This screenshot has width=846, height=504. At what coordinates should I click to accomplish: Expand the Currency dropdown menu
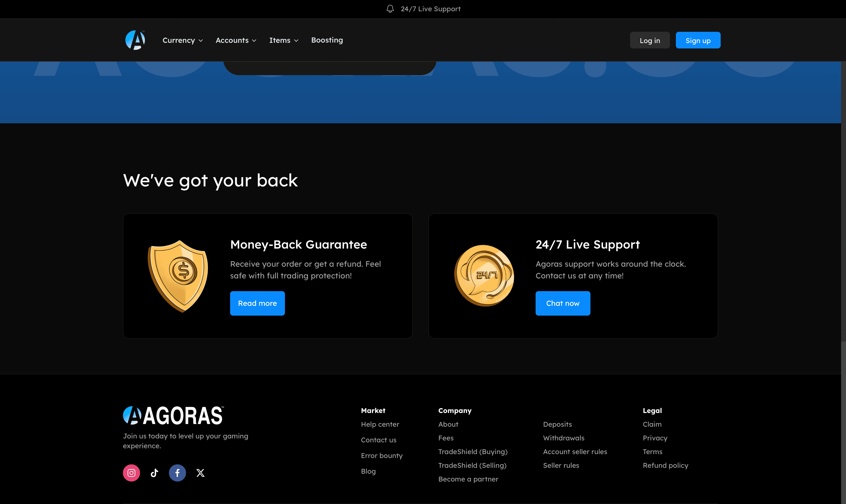point(182,40)
